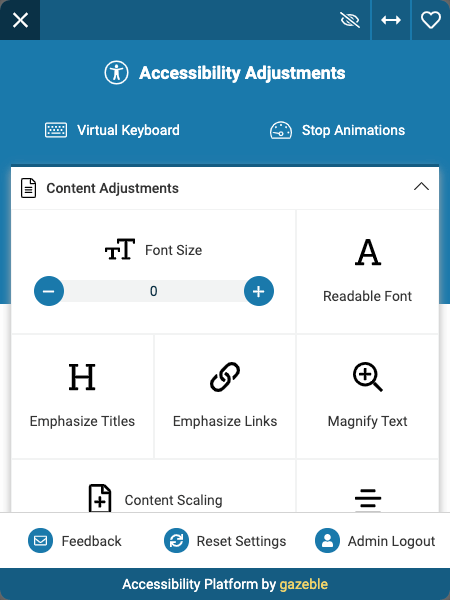
Task: Click the accessibility person icon beside title
Action: point(116,73)
